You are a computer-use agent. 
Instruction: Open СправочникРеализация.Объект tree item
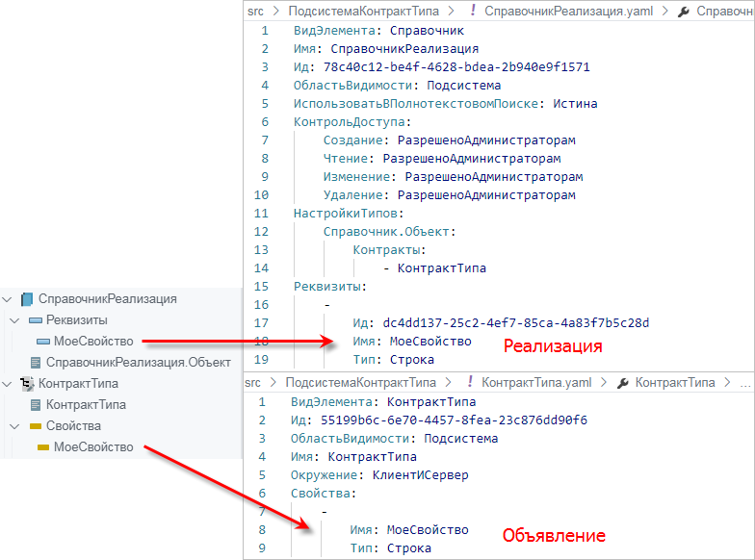pyautogui.click(x=139, y=362)
